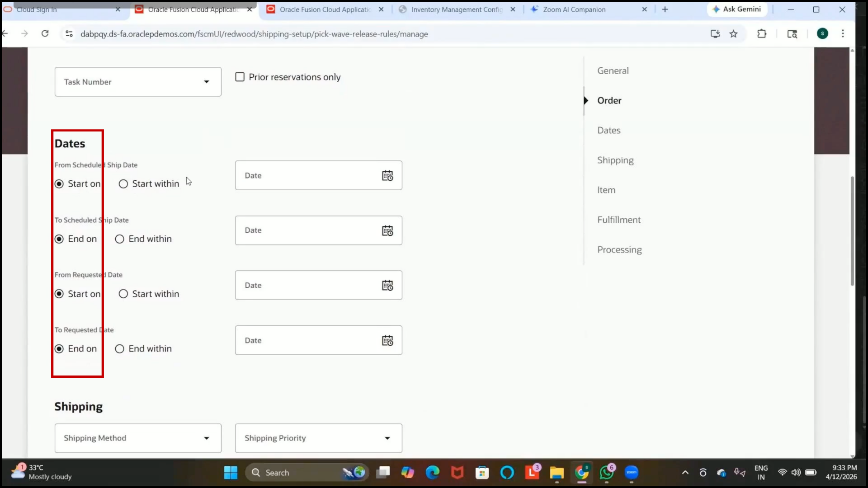Click To Scheduled Ship Date field

[x=319, y=230]
